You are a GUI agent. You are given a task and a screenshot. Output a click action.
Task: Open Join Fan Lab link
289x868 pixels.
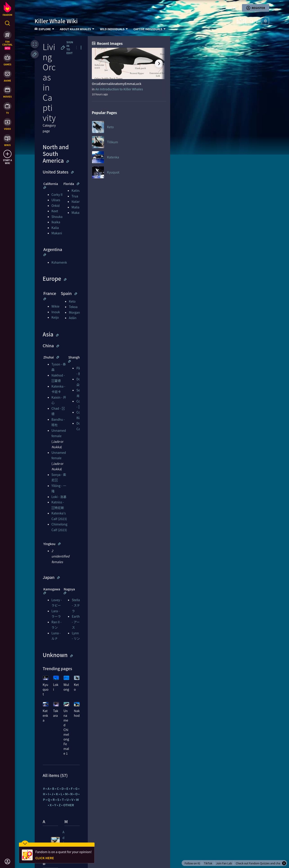(x=224, y=863)
